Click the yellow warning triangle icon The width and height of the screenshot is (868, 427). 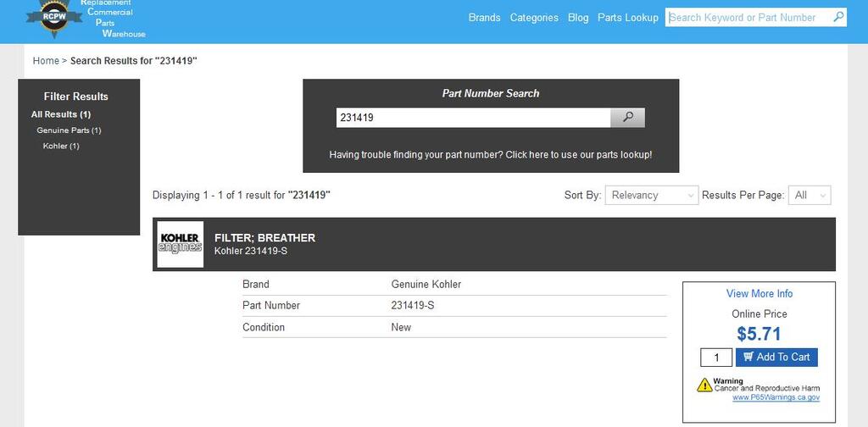click(x=704, y=385)
